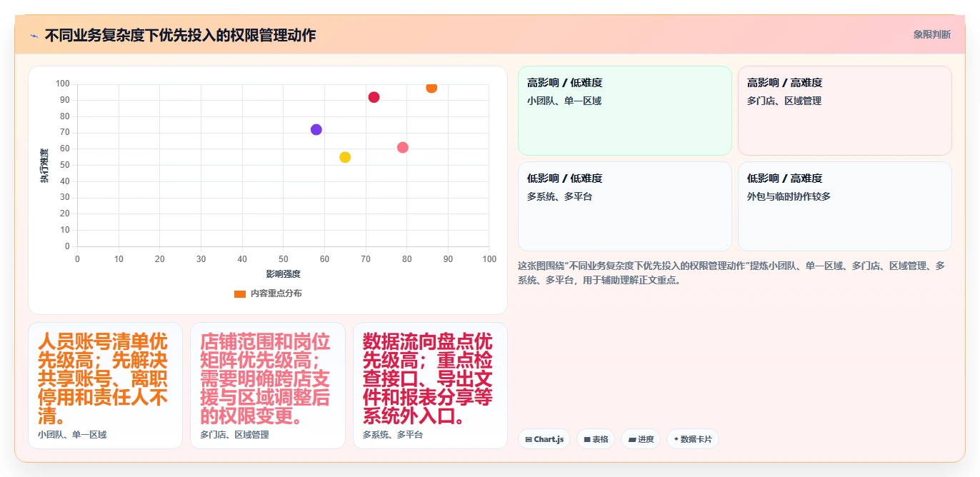Click the 象限判断 label in the header
Image resolution: width=980 pixels, height=477 pixels.
(x=932, y=34)
